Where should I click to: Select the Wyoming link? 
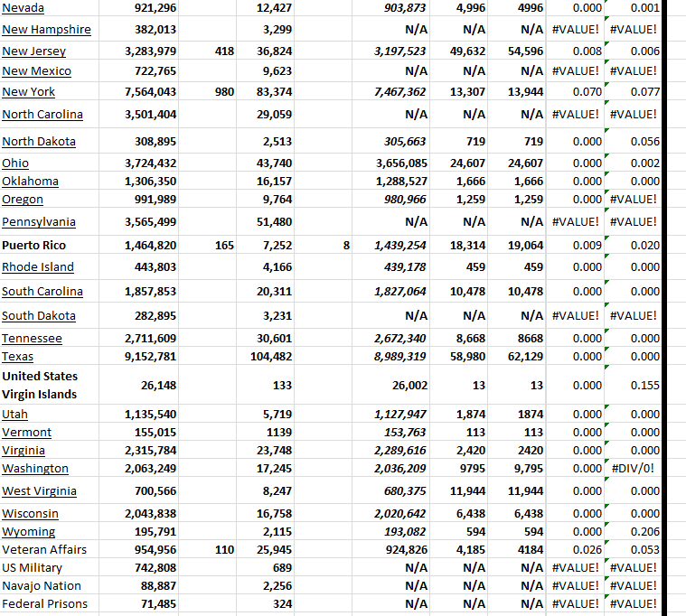[x=28, y=531]
